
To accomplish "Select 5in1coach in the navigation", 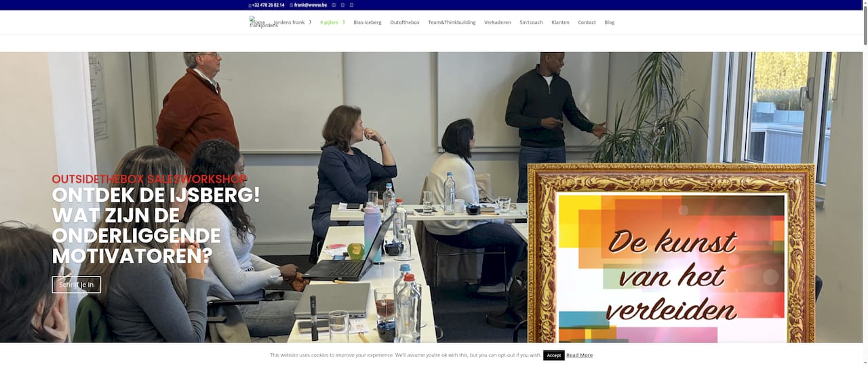I will coord(531,22).
